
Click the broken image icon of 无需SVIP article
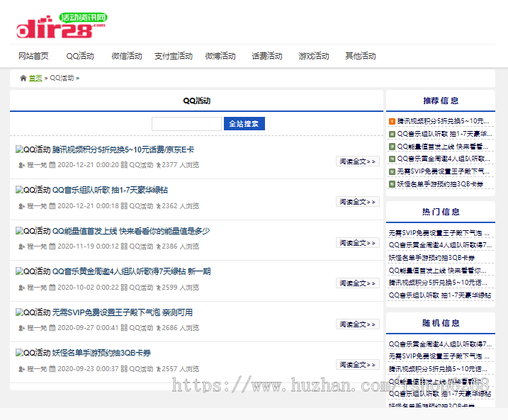(x=19, y=312)
